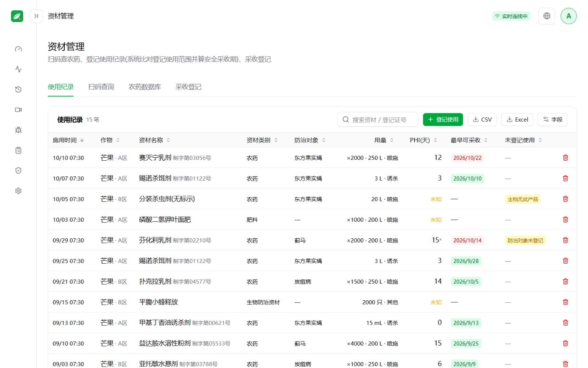Switch to the 扫码查询 tab

point(101,87)
